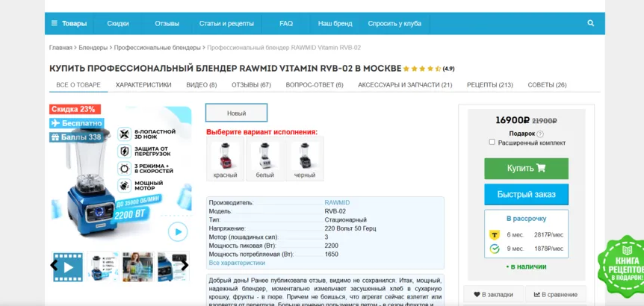644x306 pixels.
Task: Click the green Купить button
Action: (x=526, y=169)
